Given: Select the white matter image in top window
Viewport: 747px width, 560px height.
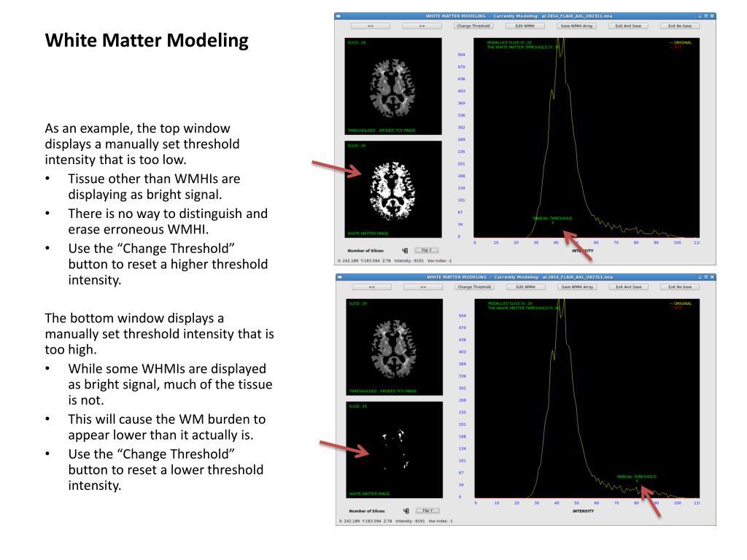Looking at the screenshot, I should click(x=393, y=189).
